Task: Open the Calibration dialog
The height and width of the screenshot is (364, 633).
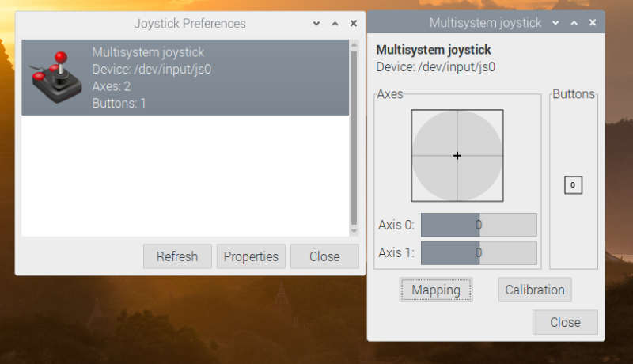Action: 535,290
